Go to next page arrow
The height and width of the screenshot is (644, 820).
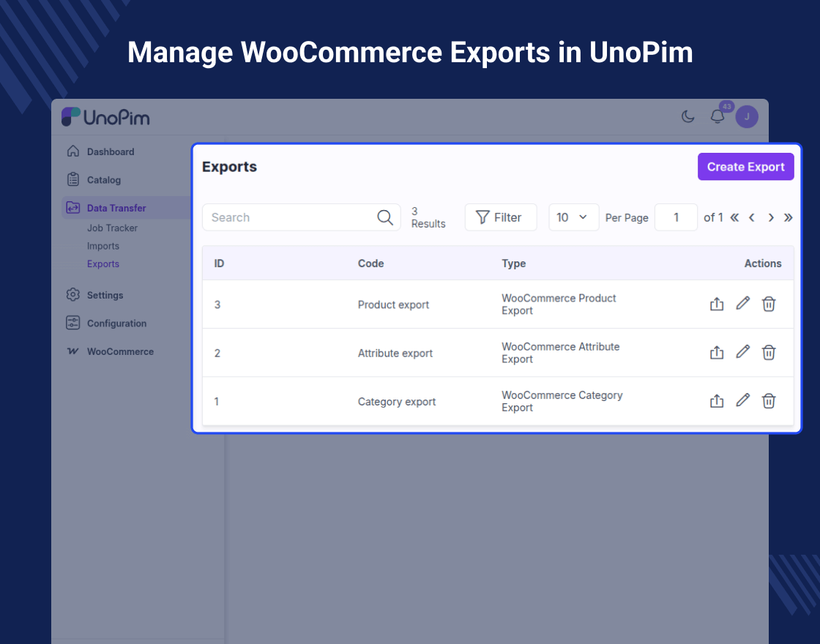[x=771, y=217]
